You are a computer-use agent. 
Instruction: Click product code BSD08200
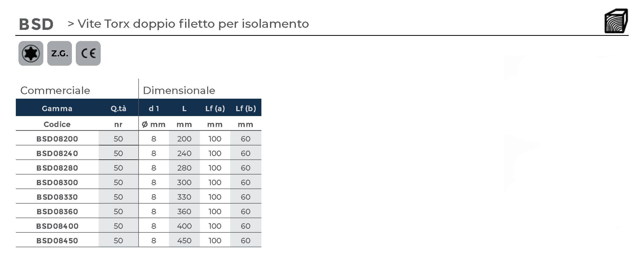pyautogui.click(x=57, y=139)
